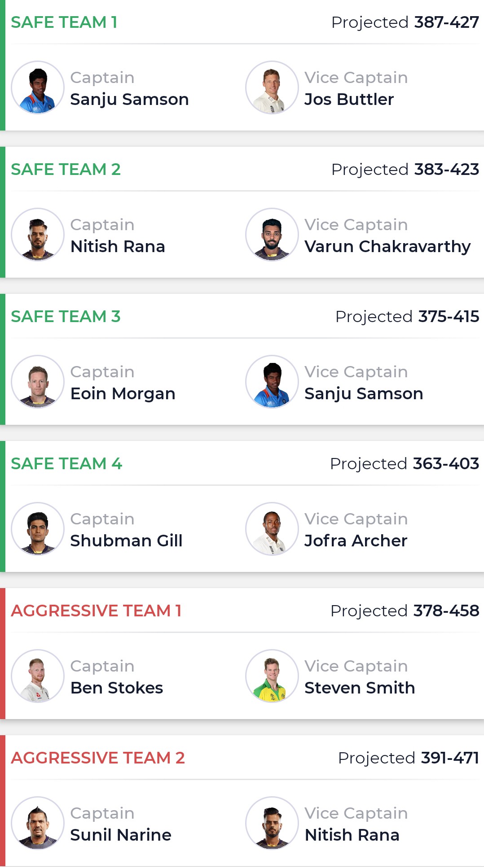The height and width of the screenshot is (868, 484).
Task: Open the SAFE TEAM 2 heading
Action: coord(66,169)
